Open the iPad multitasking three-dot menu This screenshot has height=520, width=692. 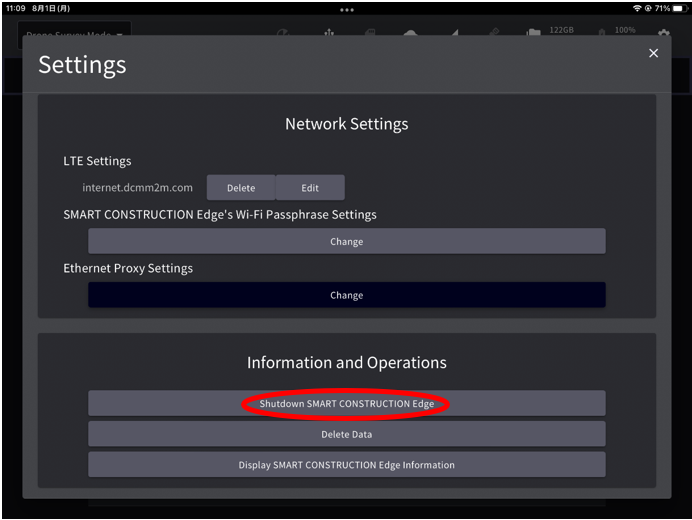(x=346, y=10)
